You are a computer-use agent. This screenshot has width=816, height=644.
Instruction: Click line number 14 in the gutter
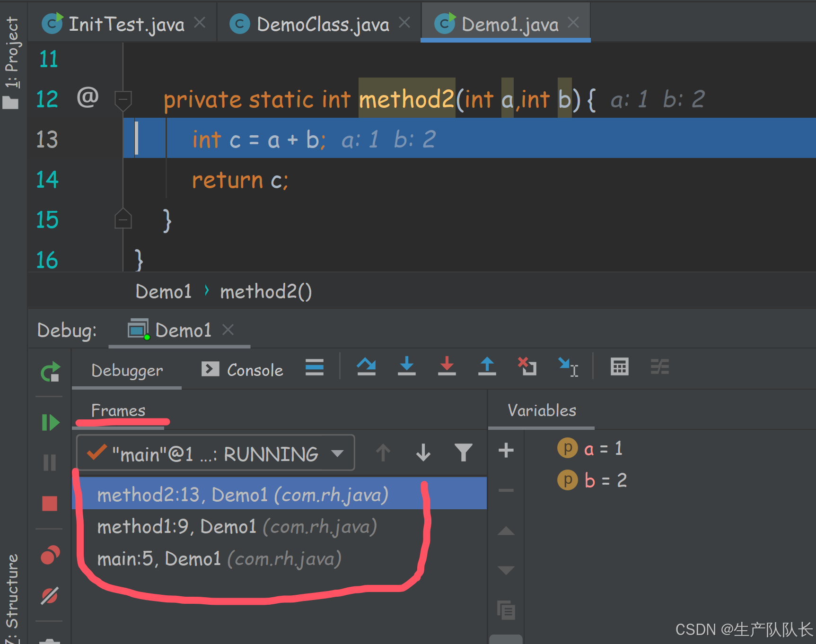[47, 180]
